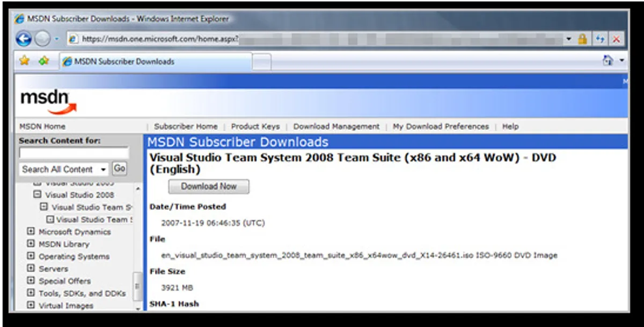Screen dimensions: 644x327
Task: Open the MSDN Home link
Action: coord(42,127)
